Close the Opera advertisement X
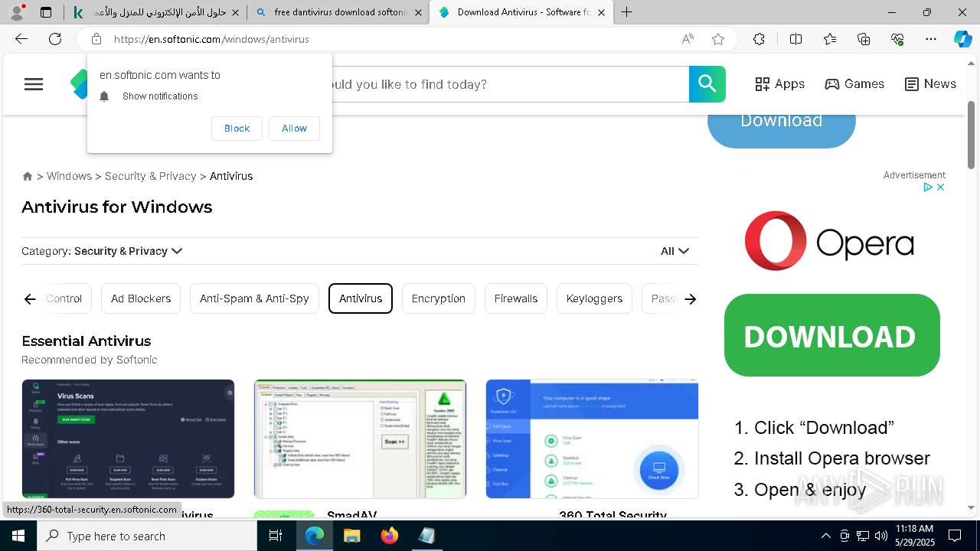This screenshot has height=551, width=980. click(940, 187)
